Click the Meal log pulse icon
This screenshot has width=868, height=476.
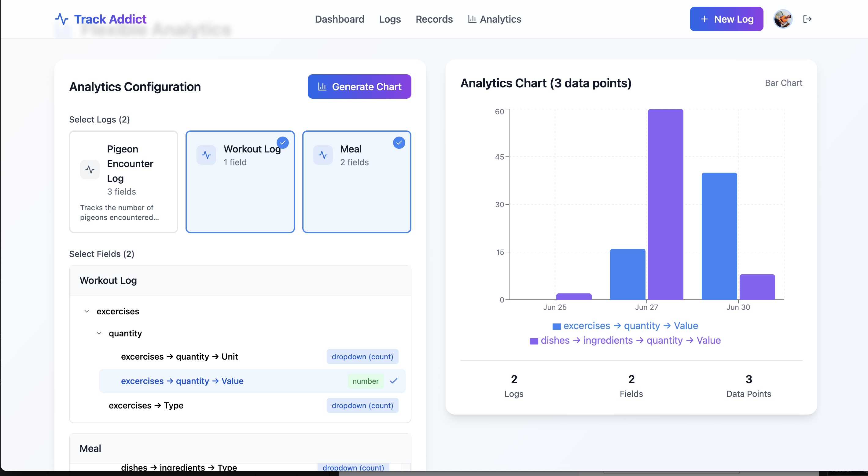pos(323,155)
